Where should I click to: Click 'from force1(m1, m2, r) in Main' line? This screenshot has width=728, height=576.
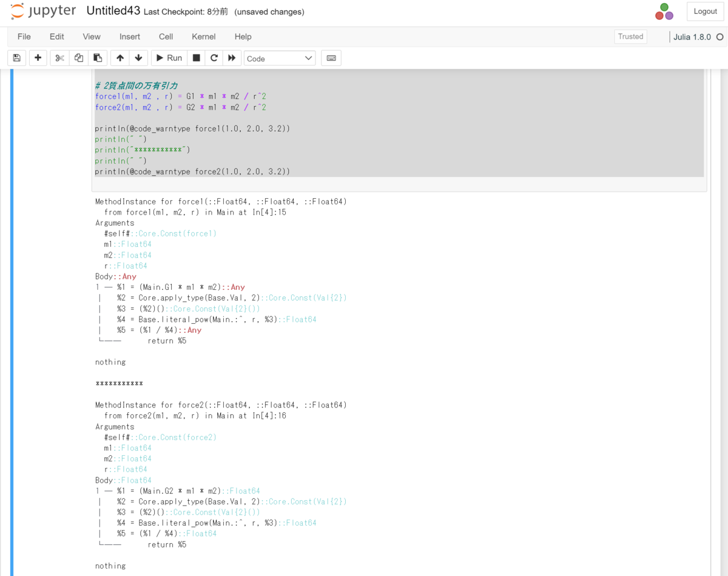[195, 212]
